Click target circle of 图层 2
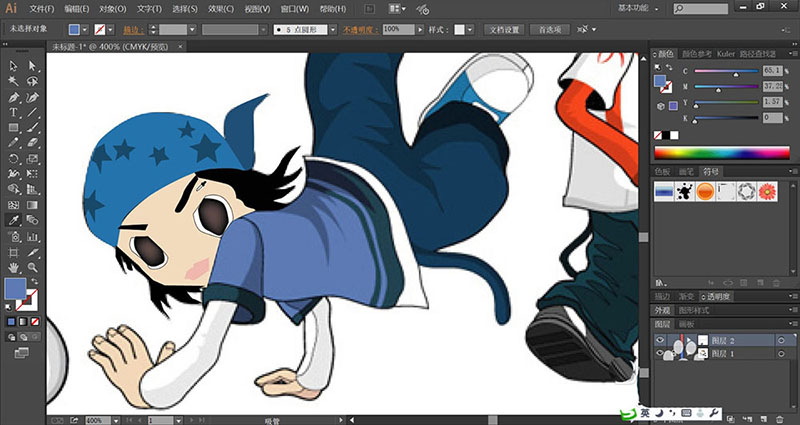This screenshot has width=800, height=425. point(781,340)
